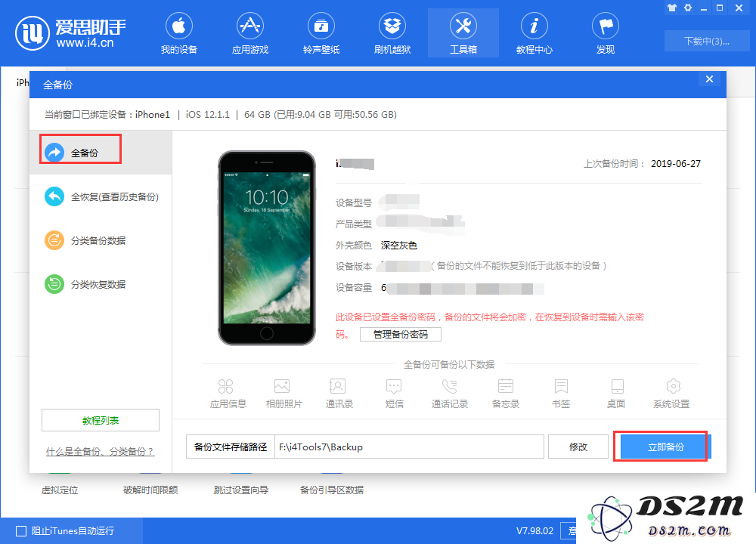The width and height of the screenshot is (756, 544).
Task: Open the skin shirt icon in title bar
Action: coord(672,8)
